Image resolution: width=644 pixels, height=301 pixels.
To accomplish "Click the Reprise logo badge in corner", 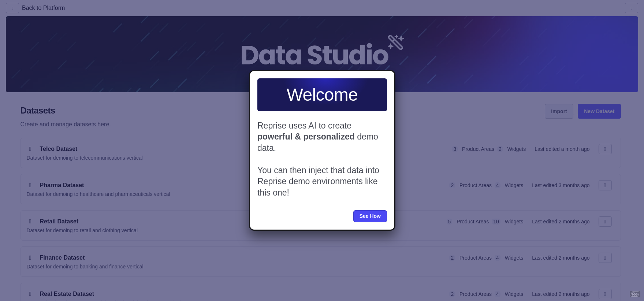I will (635, 294).
